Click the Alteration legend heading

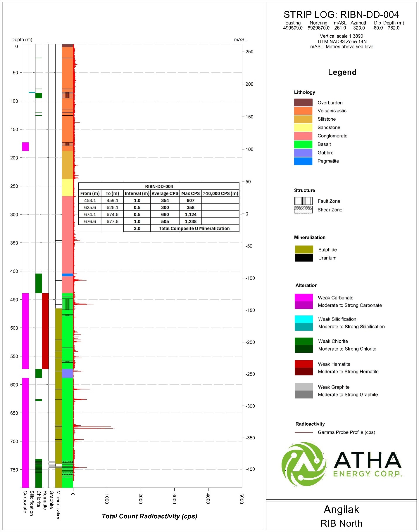pos(306,285)
